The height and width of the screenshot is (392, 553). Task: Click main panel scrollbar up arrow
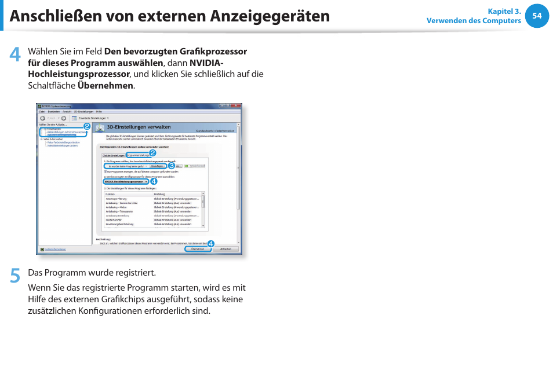point(239,124)
